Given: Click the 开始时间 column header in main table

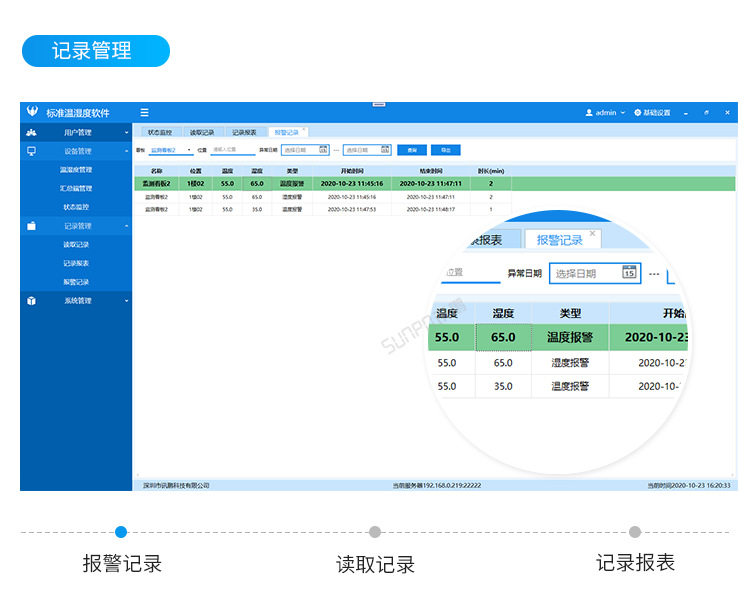Looking at the screenshot, I should pos(352,171).
